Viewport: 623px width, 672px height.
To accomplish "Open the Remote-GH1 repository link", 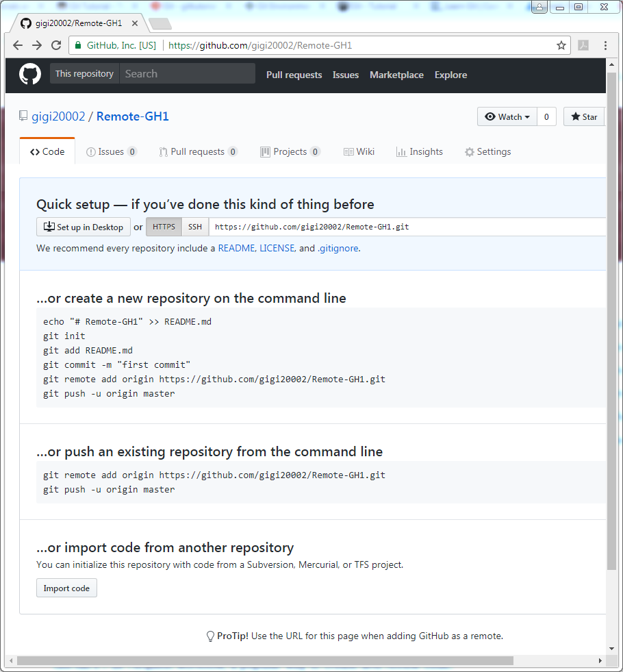I will click(132, 116).
